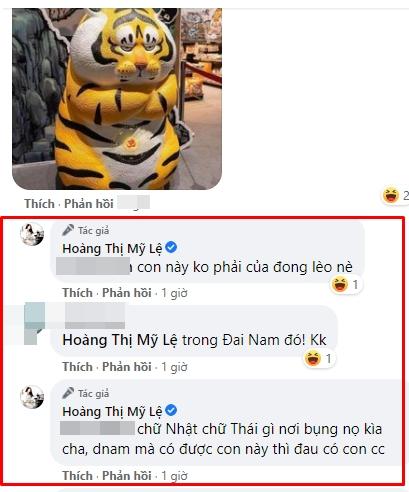This screenshot has height=492, width=409.
Task: Open blurred commenter's avatar in middle reply
Action: point(35,323)
